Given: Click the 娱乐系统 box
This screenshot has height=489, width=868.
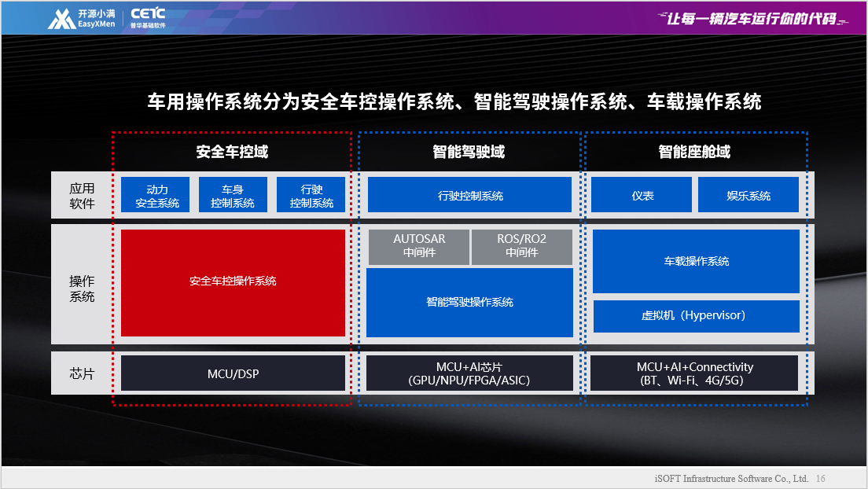Looking at the screenshot, I should (748, 195).
